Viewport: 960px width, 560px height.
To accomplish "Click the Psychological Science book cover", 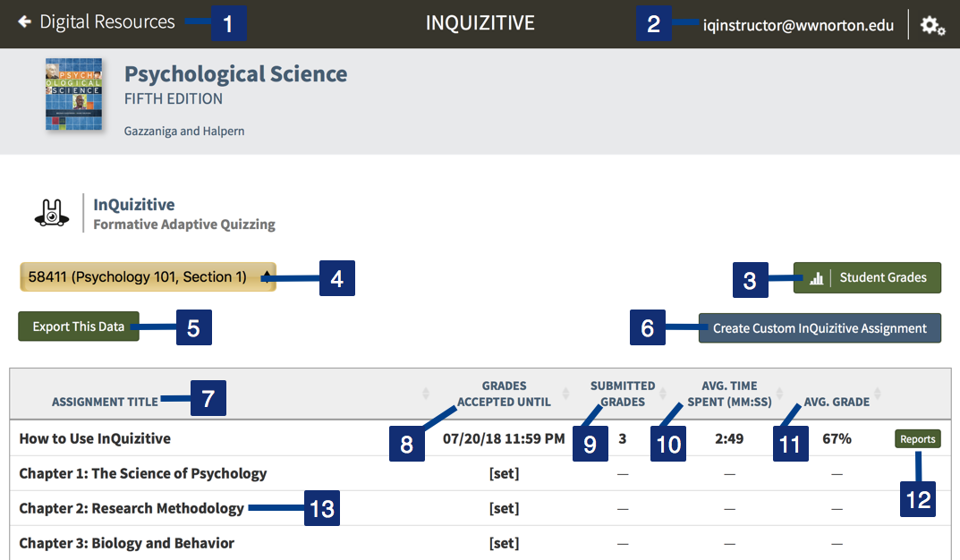I will point(73,96).
